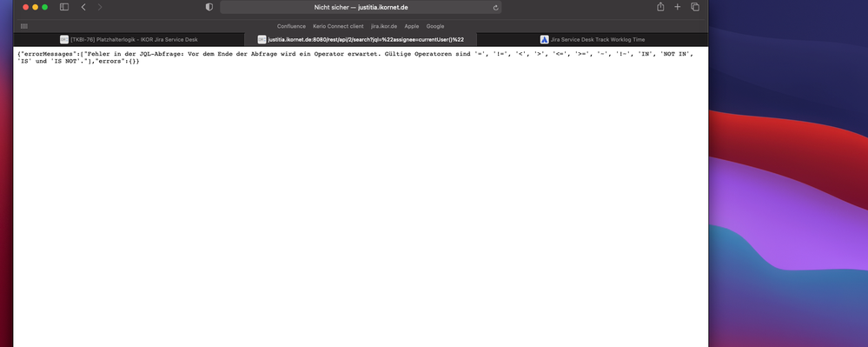Screen dimensions: 868x347
Task: Go back to previous page
Action: point(83,7)
